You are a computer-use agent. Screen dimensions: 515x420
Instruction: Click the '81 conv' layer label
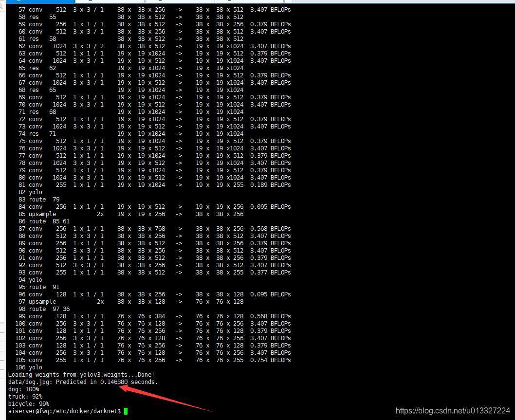[30, 185]
